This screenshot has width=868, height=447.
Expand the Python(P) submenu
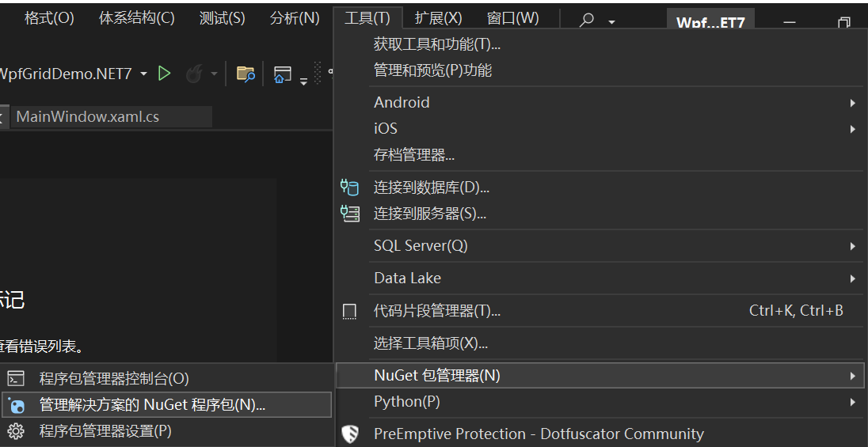[x=852, y=402]
